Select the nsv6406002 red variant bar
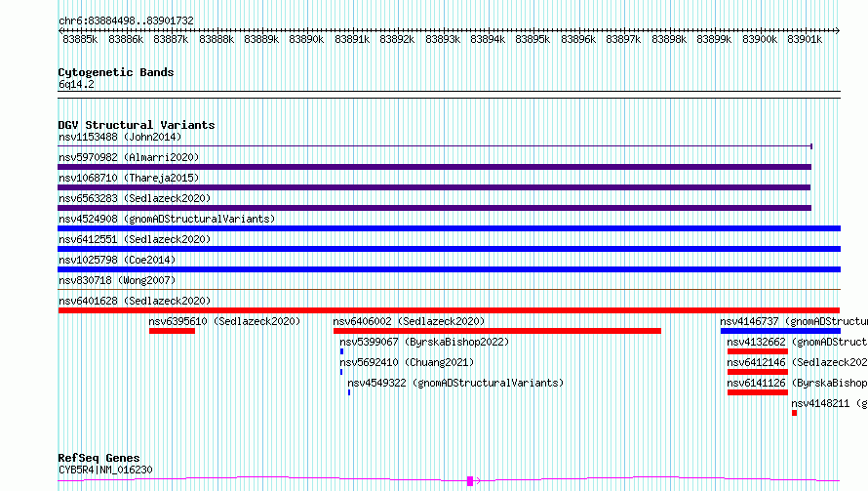The width and height of the screenshot is (868, 491). (497, 331)
